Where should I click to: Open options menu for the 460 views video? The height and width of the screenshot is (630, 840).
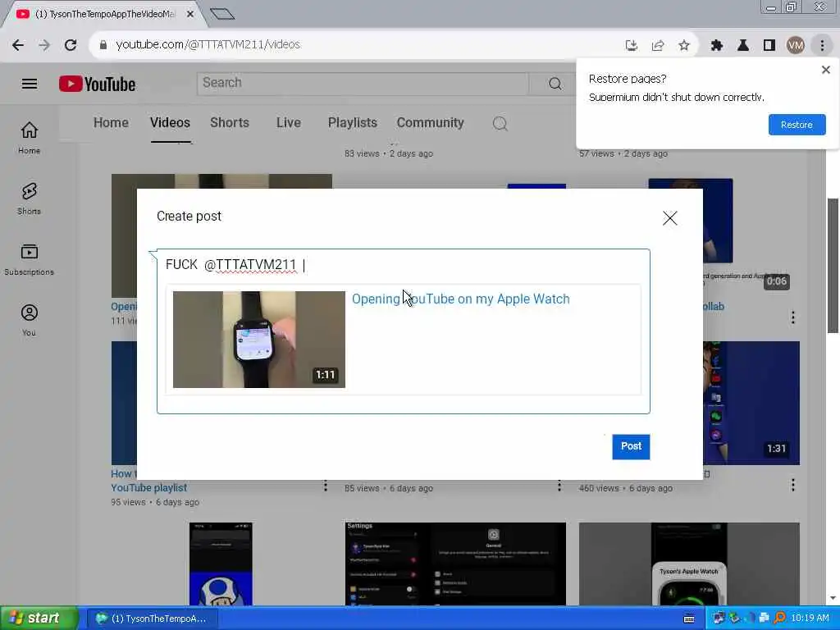[793, 486]
